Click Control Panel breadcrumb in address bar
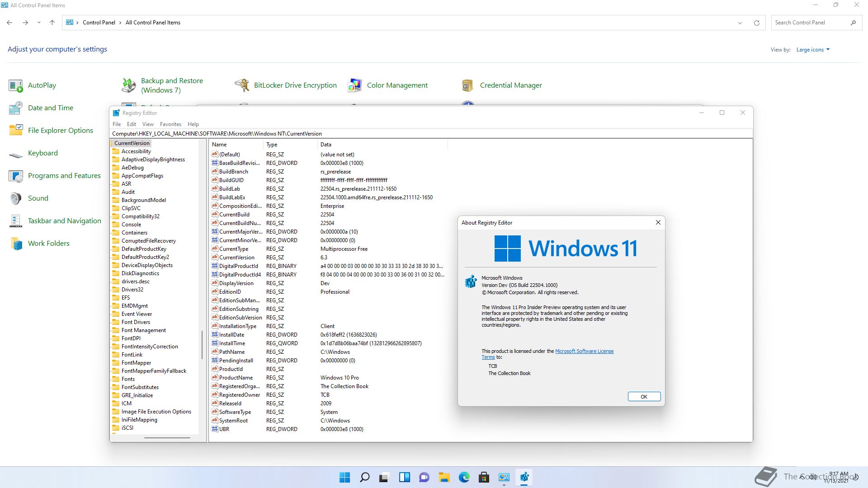Screen dimensions: 868x488 99,23
